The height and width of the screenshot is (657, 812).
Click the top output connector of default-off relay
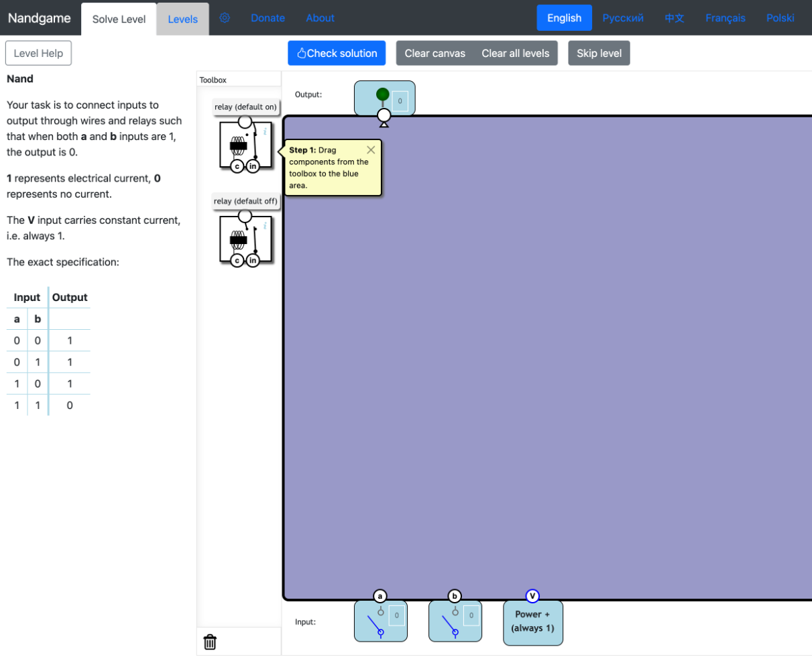pos(245,216)
